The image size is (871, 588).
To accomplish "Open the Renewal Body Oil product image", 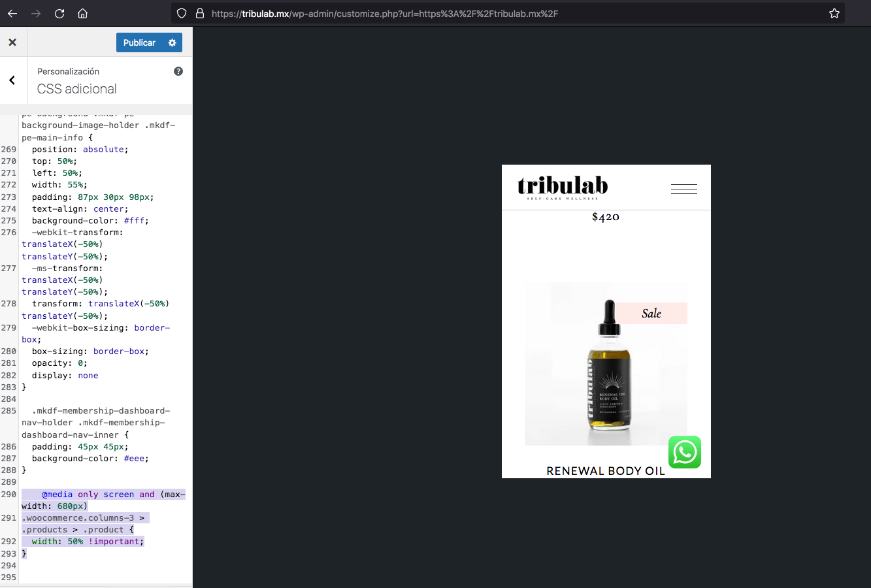I will point(606,364).
